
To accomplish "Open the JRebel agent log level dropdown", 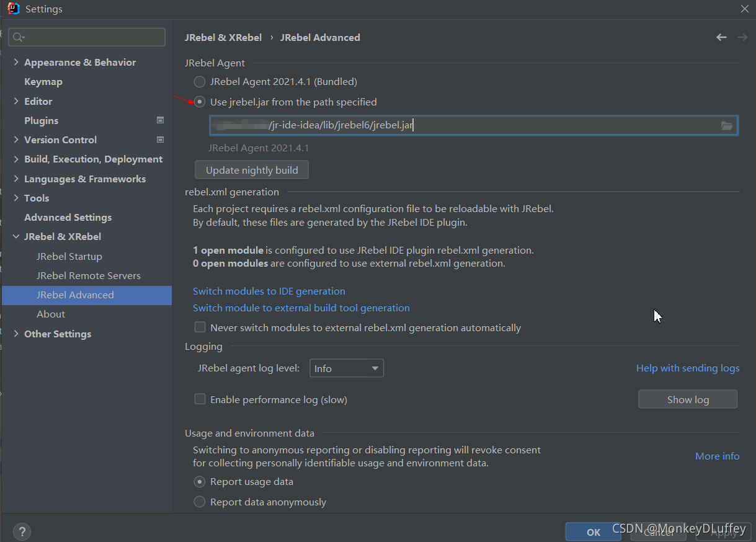I will pyautogui.click(x=346, y=368).
